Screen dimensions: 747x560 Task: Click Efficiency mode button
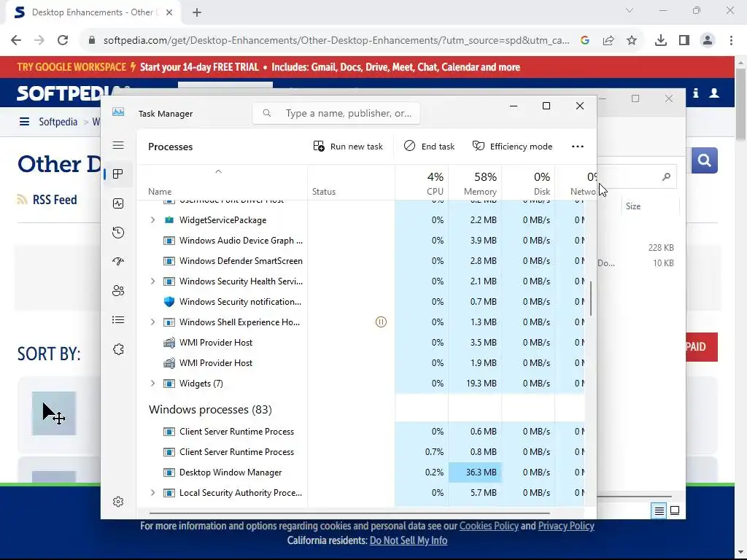[x=512, y=146]
